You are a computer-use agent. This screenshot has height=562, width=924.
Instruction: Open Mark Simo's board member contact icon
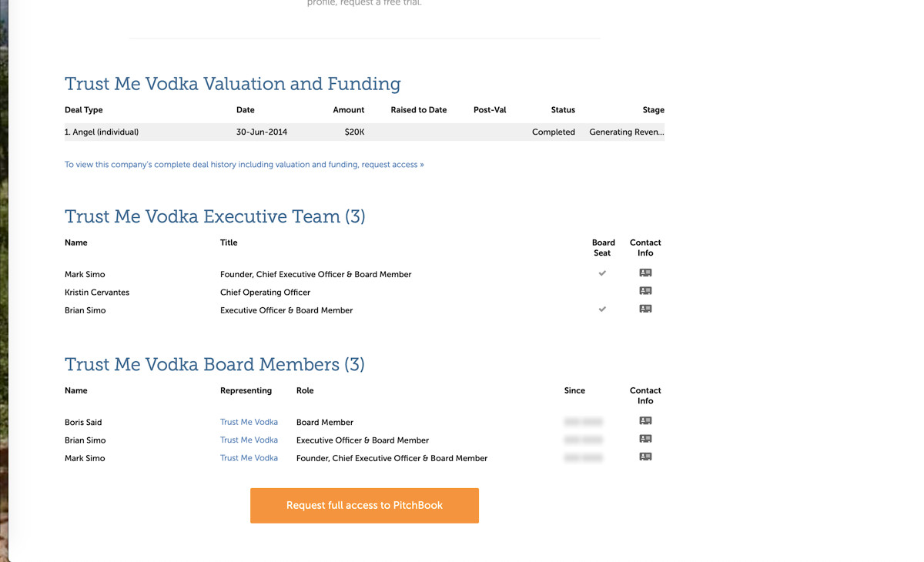(x=645, y=457)
